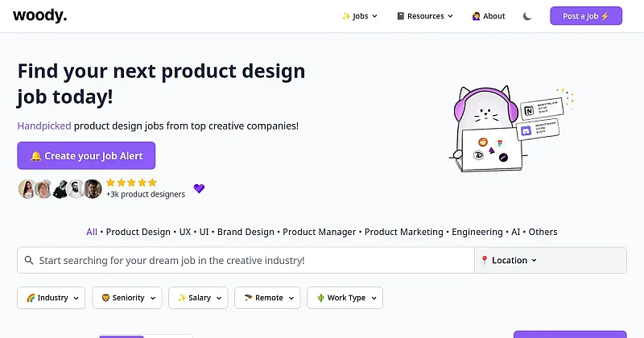Expand the Industry filter dropdown
This screenshot has height=338, width=644.
point(52,298)
